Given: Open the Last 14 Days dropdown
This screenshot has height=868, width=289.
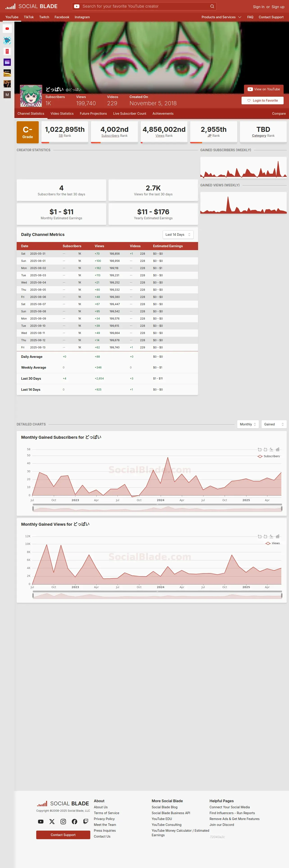Looking at the screenshot, I should pos(178,235).
